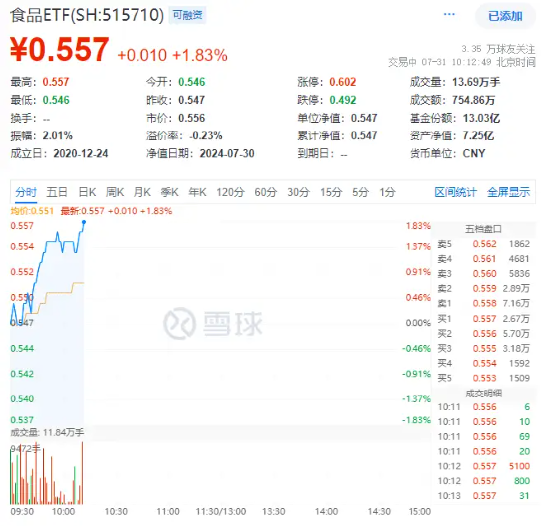Click the 10:30 time axis label
The width and height of the screenshot is (550, 527).
(x=116, y=512)
